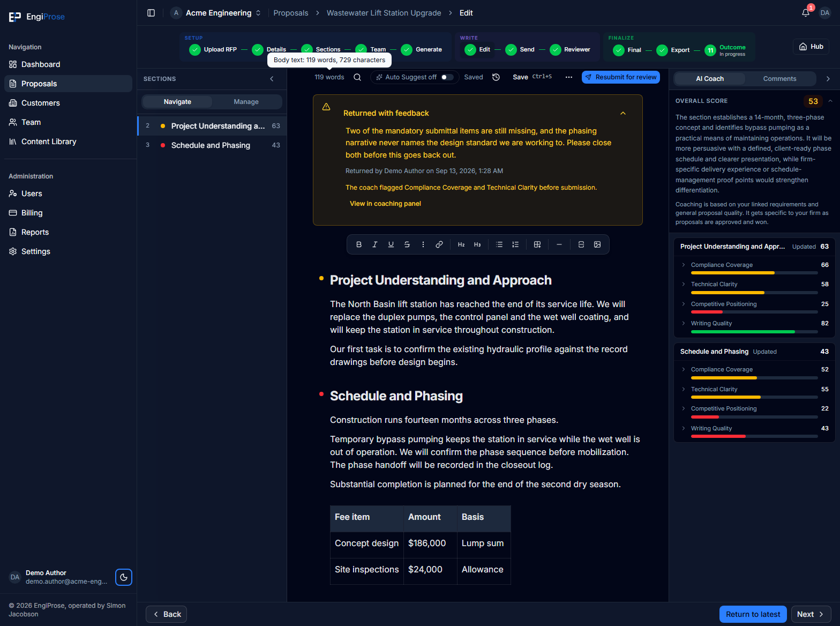Image resolution: width=840 pixels, height=626 pixels.
Task: Apply bold formatting
Action: (359, 244)
